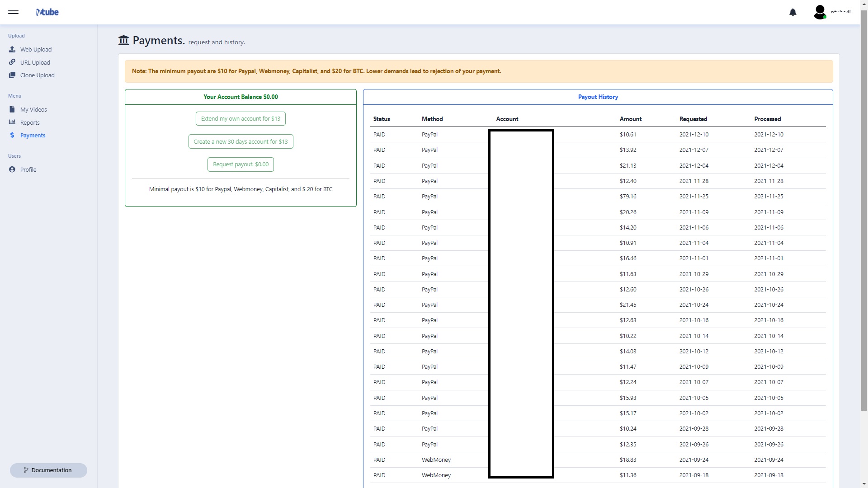Toggle the hamburger sidebar menu

tap(14, 12)
